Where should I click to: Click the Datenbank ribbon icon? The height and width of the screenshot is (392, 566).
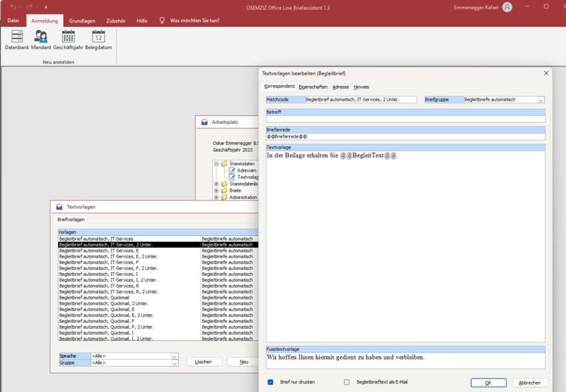point(17,37)
